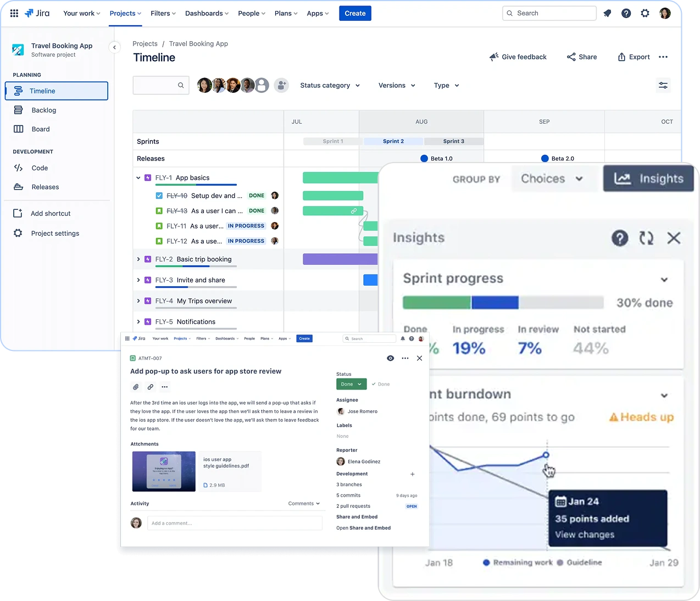Click the Beta 2.0 release marker
Viewport: 700px width, 601px height.
[x=545, y=158]
